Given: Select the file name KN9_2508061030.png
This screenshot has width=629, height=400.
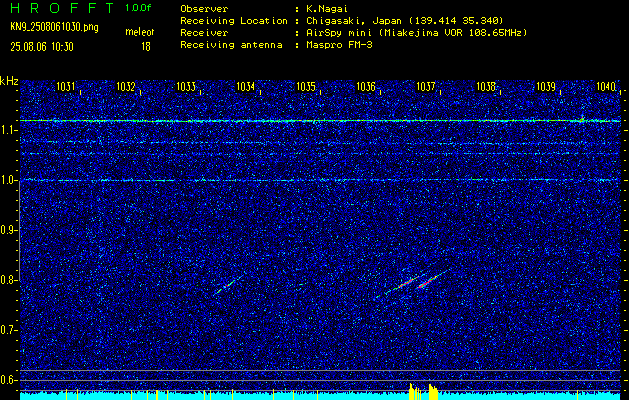Looking at the screenshot, I should click(54, 27).
